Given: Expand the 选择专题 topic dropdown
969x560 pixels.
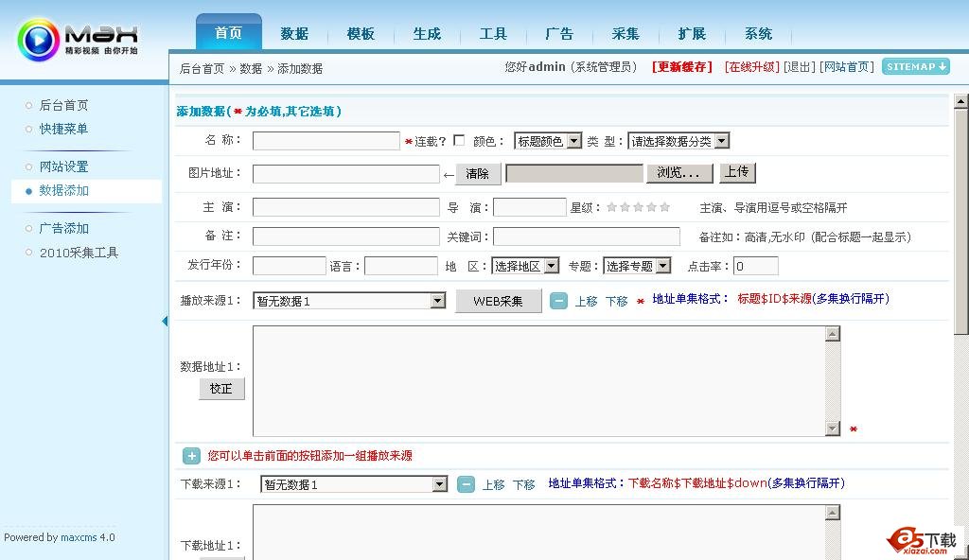Looking at the screenshot, I should pos(637,266).
